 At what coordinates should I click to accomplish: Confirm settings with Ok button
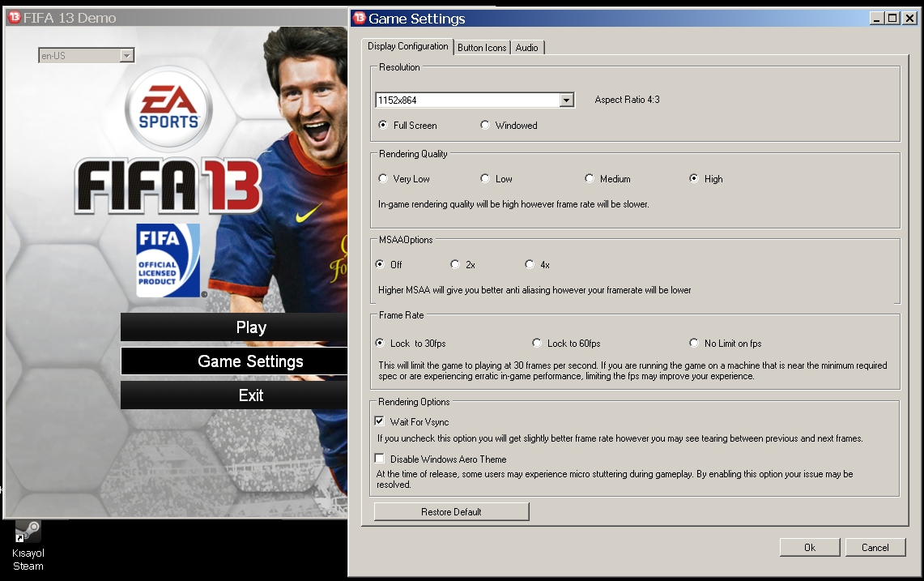tap(810, 548)
